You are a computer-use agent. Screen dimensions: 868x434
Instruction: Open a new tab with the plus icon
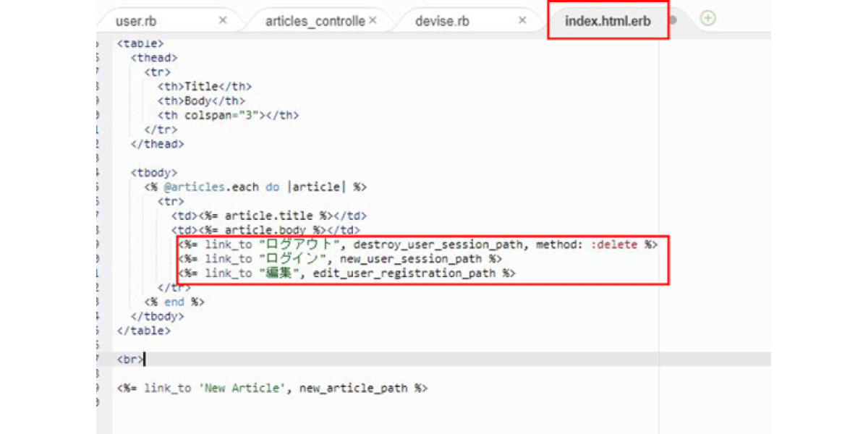(708, 19)
